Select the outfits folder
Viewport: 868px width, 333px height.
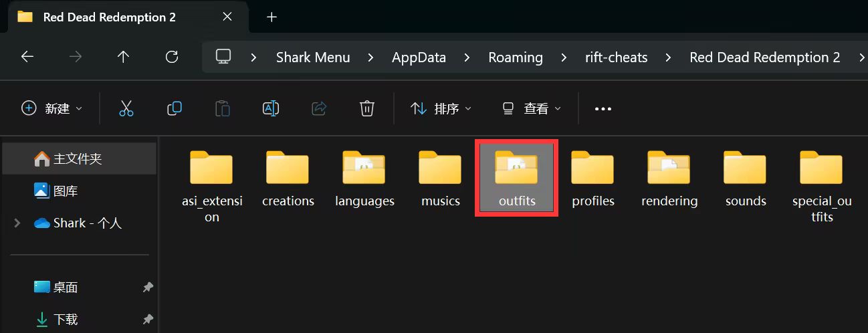(x=516, y=178)
